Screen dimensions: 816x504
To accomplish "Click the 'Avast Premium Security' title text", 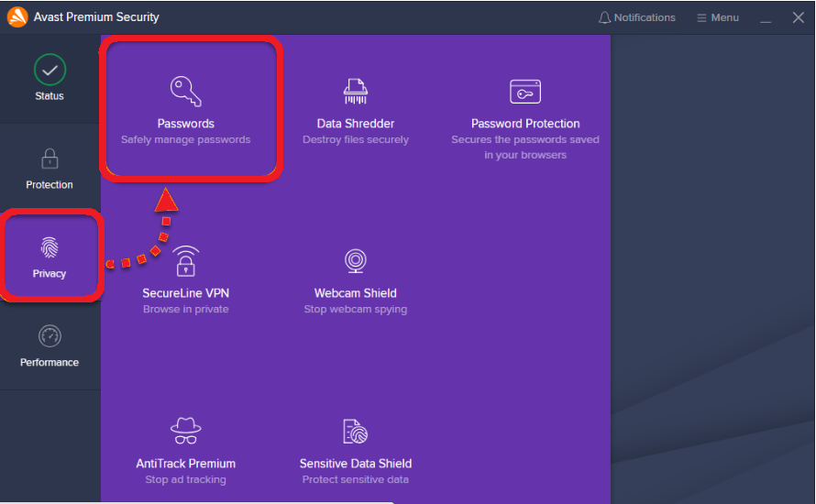I will coord(96,17).
